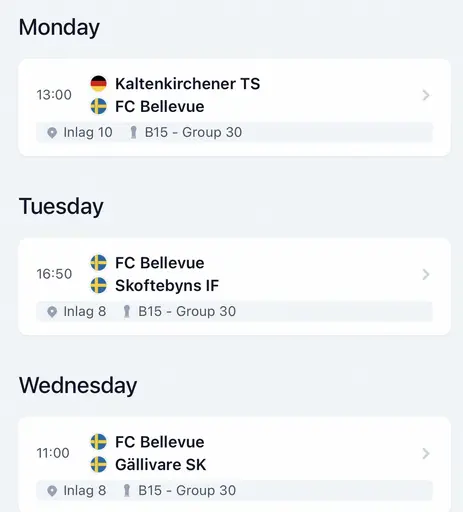Image resolution: width=463 pixels, height=512 pixels.
Task: Open Wednesday 11:00 match via chevron arrow
Action: pos(426,453)
